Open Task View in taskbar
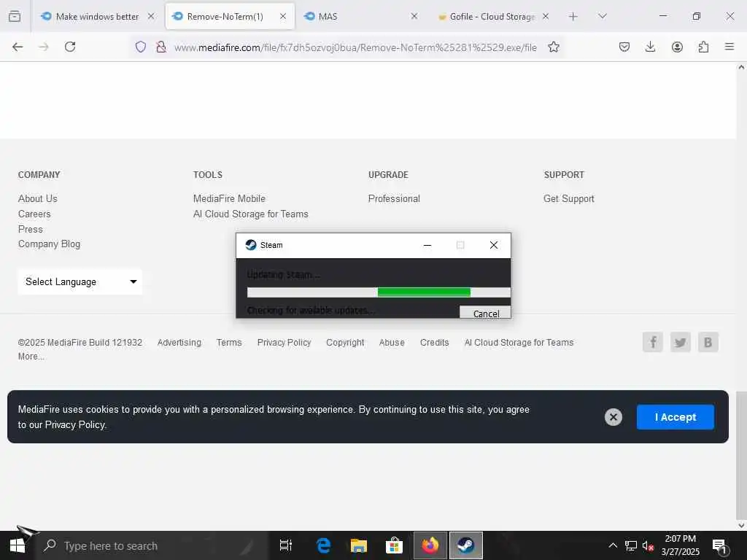Screen dimensions: 747x560 tap(286, 545)
